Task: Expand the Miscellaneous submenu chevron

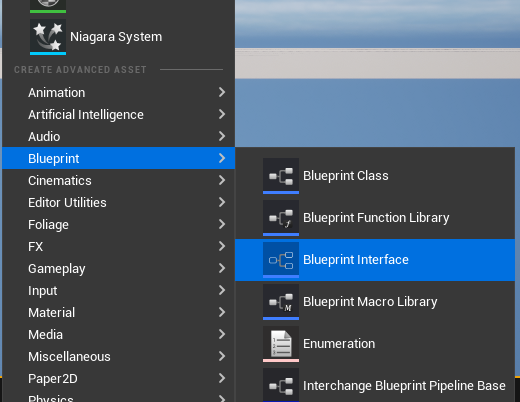Action: (x=222, y=356)
